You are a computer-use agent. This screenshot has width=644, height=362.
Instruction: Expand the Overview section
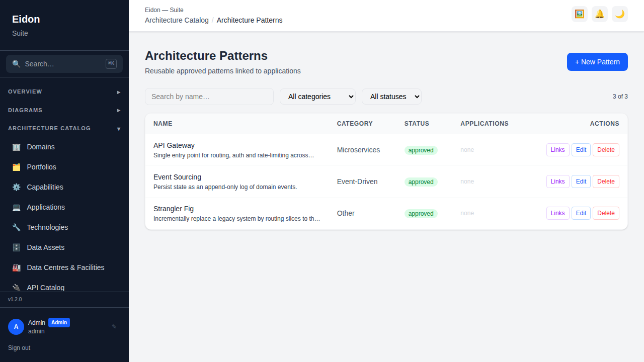click(x=64, y=92)
